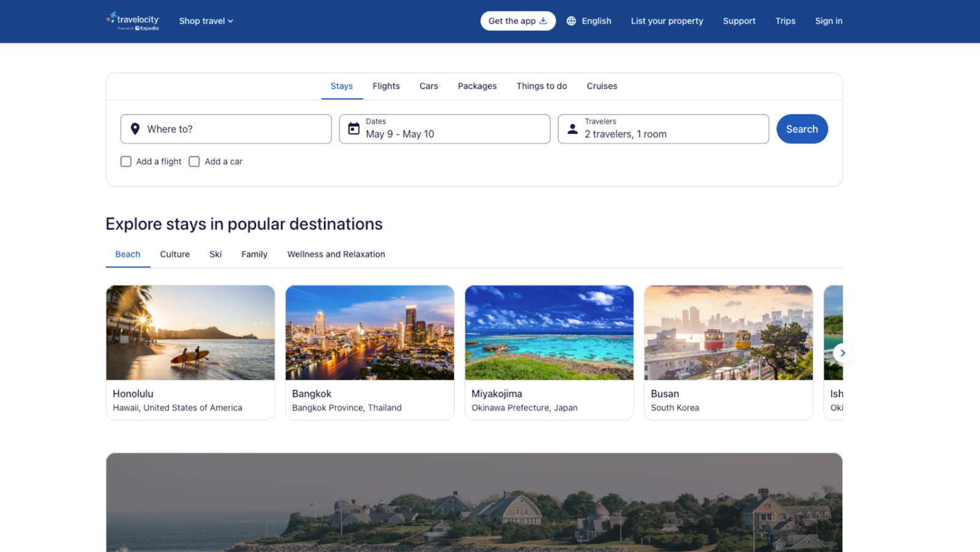Switch to the Flights tab
The height and width of the screenshot is (552, 980).
386,86
